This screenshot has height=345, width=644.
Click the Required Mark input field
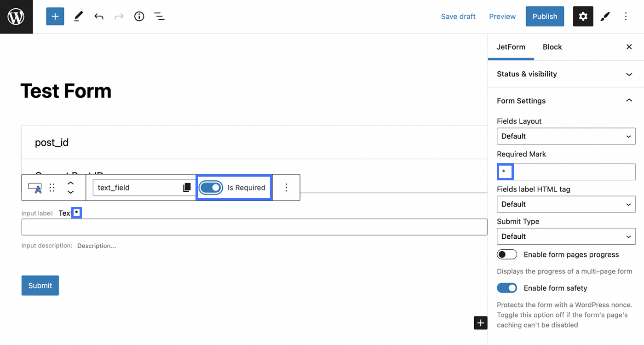(566, 172)
